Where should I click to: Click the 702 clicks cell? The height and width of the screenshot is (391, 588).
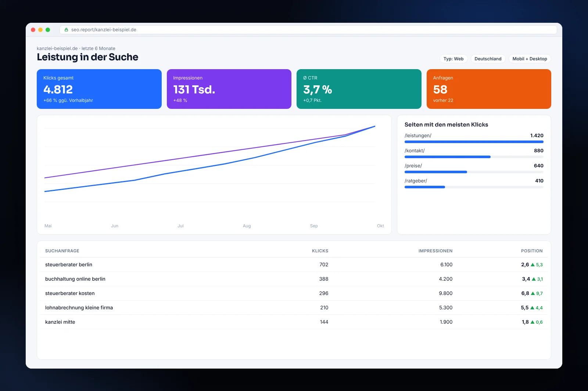324,264
